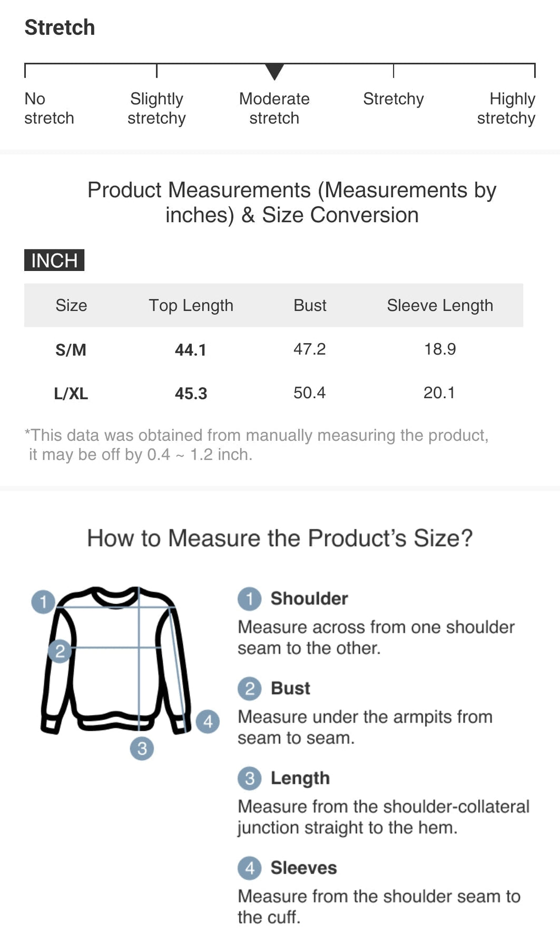Image resolution: width=560 pixels, height=949 pixels.
Task: Click the L/XL size row label
Action: pyautogui.click(x=71, y=393)
